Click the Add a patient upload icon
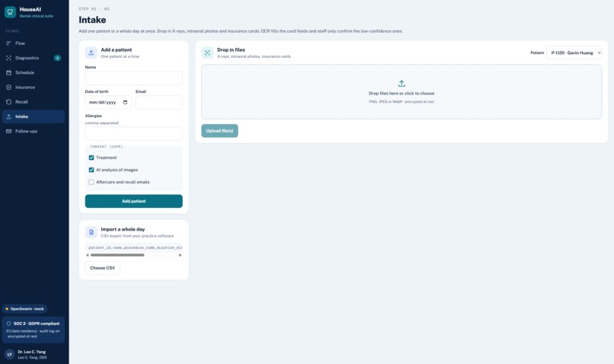 click(x=91, y=53)
